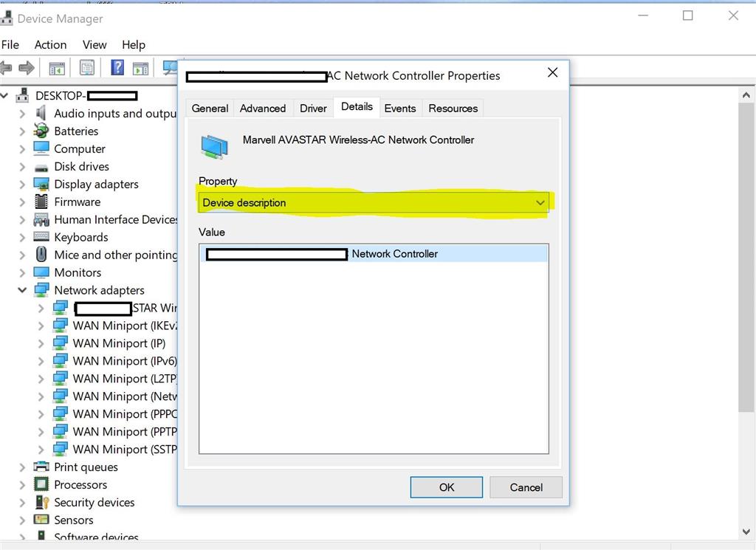Select the Batteries icon in tree

click(x=41, y=131)
